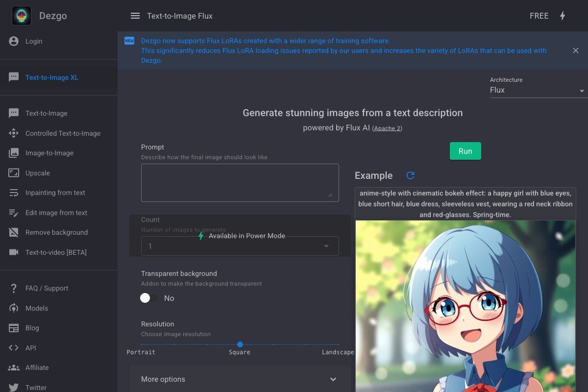The image size is (588, 392).
Task: Open the Apache 2 license link
Action: [x=387, y=128]
